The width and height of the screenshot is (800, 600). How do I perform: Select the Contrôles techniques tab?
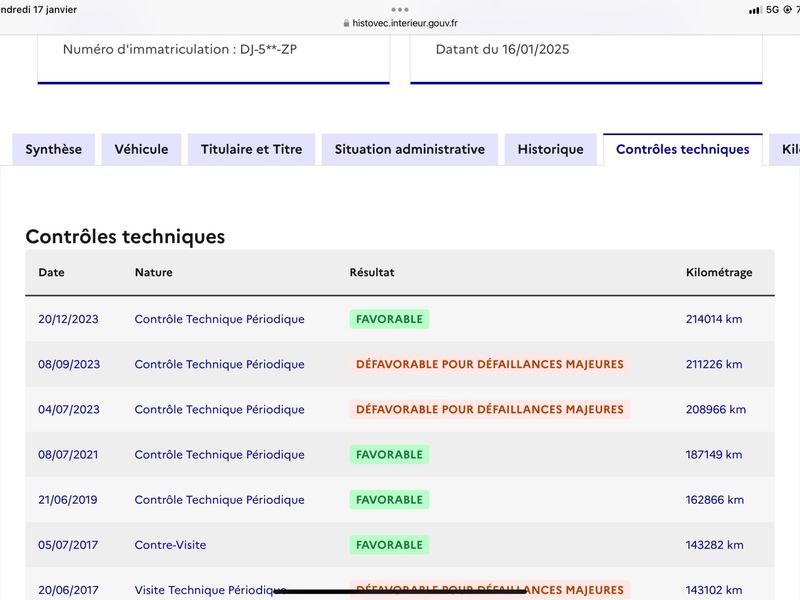click(x=683, y=149)
